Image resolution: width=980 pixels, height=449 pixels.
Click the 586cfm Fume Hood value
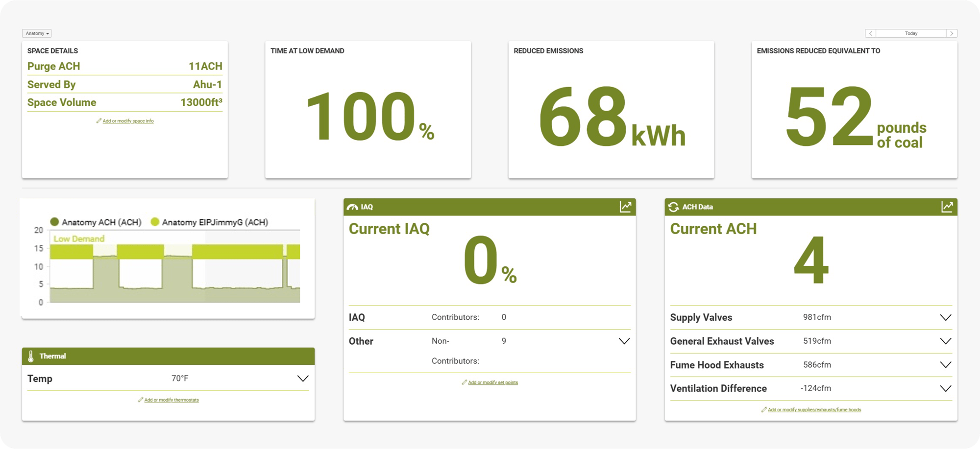[817, 365]
